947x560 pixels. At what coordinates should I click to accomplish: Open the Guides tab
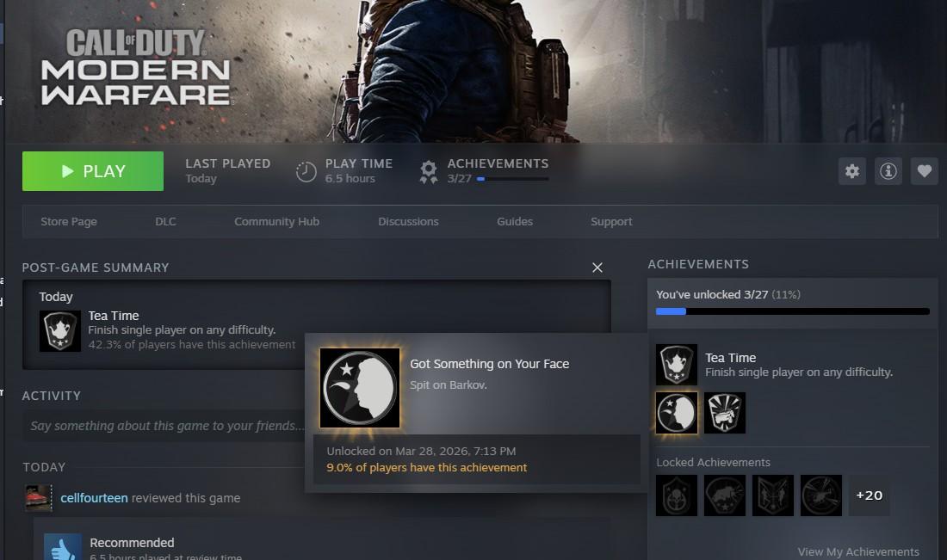point(515,222)
